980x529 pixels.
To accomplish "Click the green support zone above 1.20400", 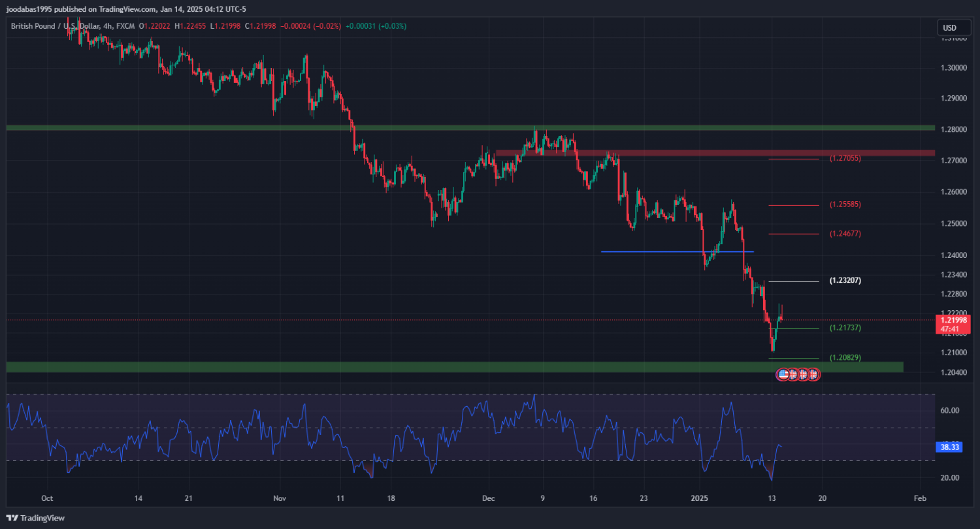I will click(392, 367).
